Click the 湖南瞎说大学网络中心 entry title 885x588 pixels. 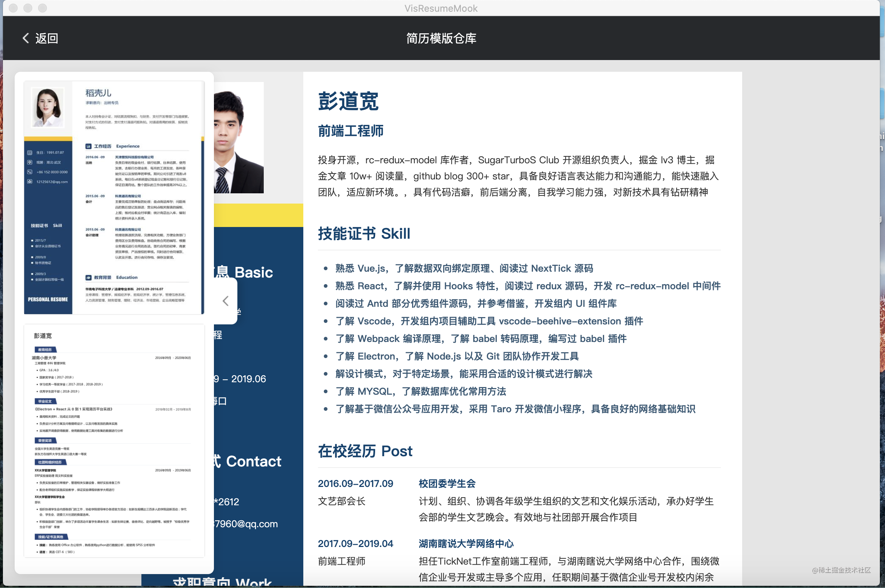466,544
